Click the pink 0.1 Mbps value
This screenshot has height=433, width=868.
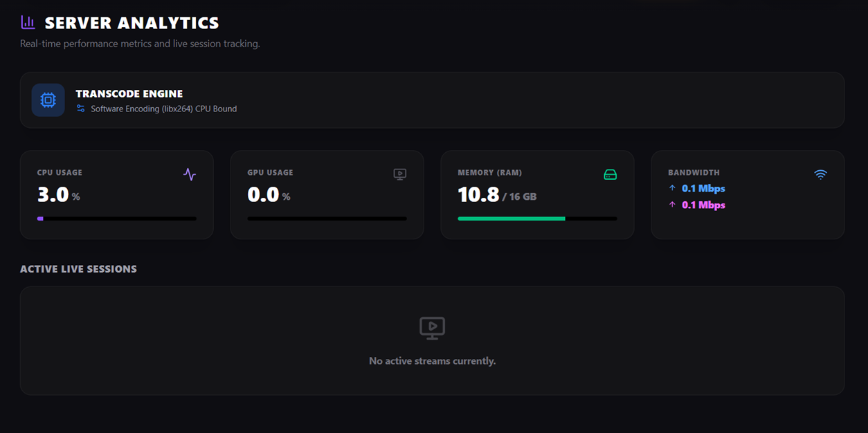[703, 205]
